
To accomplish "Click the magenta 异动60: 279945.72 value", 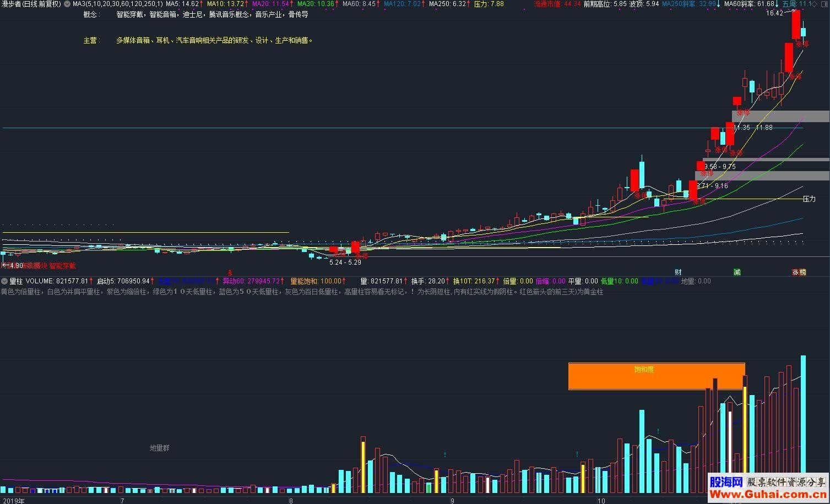I will pos(251,281).
